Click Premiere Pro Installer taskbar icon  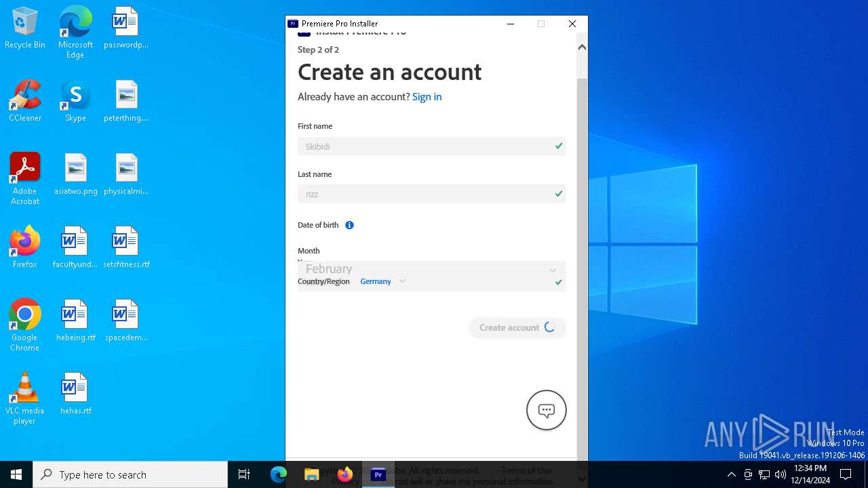coord(378,474)
